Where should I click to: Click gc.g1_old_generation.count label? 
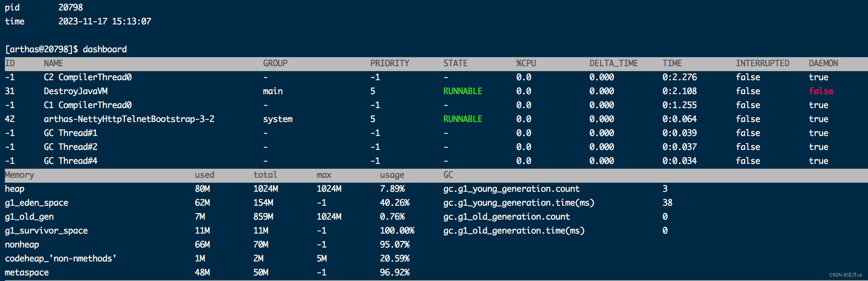pos(507,217)
